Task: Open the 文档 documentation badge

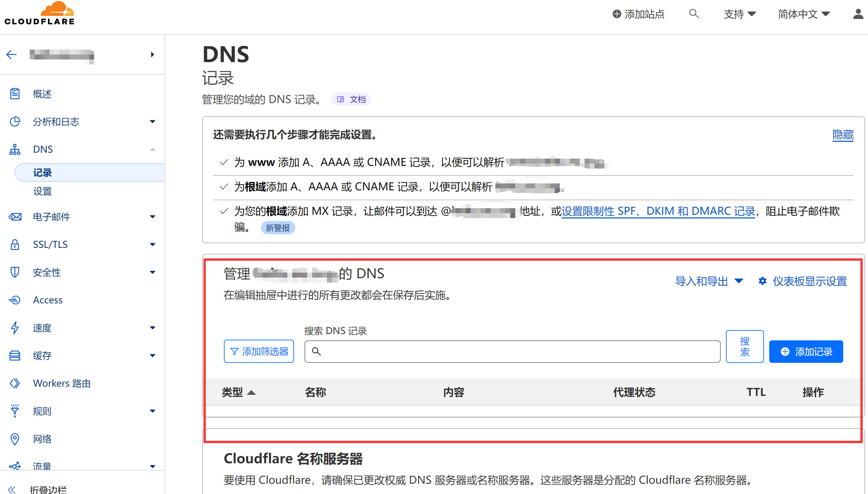Action: click(351, 99)
